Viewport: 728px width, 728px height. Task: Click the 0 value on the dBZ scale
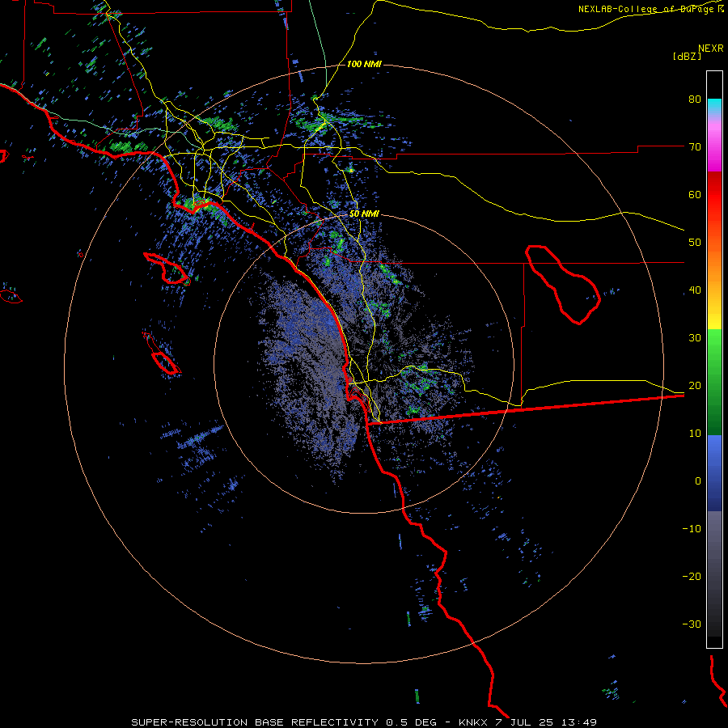point(698,481)
